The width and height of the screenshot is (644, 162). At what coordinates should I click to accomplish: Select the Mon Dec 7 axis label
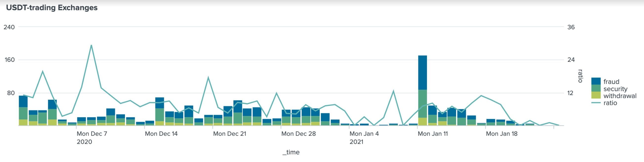[x=92, y=134]
